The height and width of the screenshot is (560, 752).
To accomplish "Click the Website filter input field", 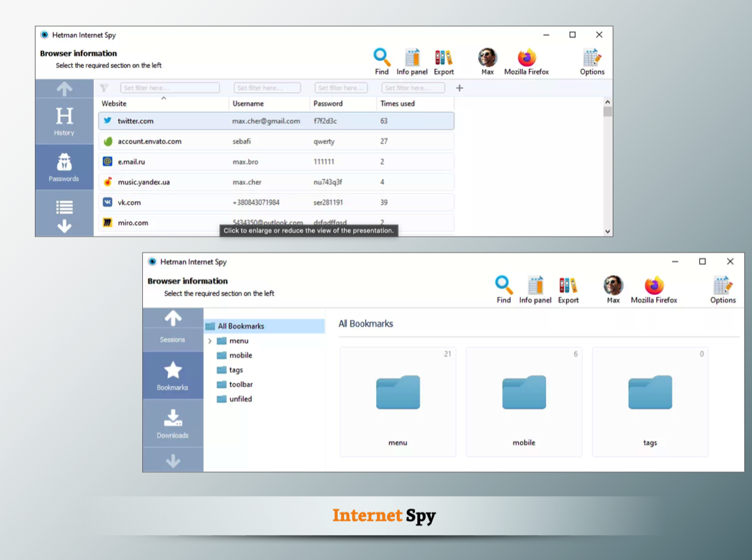I will 169,88.
